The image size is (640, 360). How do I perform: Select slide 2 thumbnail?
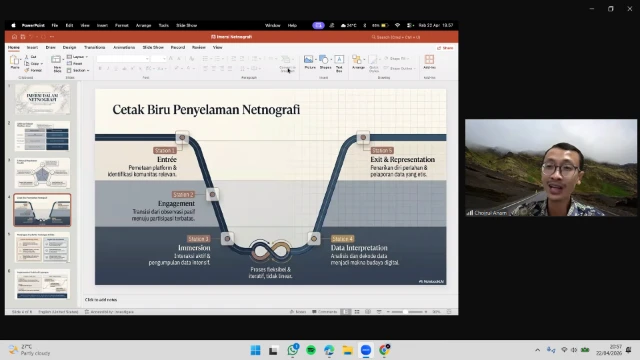(42, 136)
